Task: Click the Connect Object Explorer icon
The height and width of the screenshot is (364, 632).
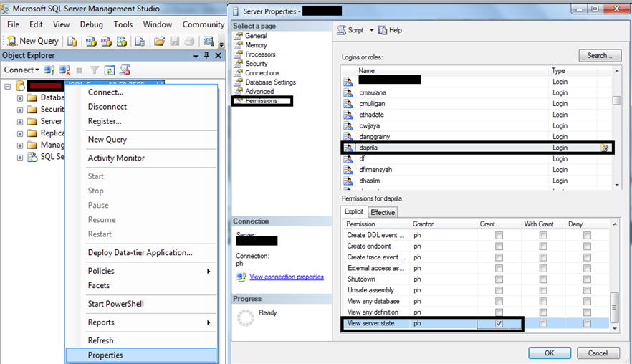Action: pos(49,70)
